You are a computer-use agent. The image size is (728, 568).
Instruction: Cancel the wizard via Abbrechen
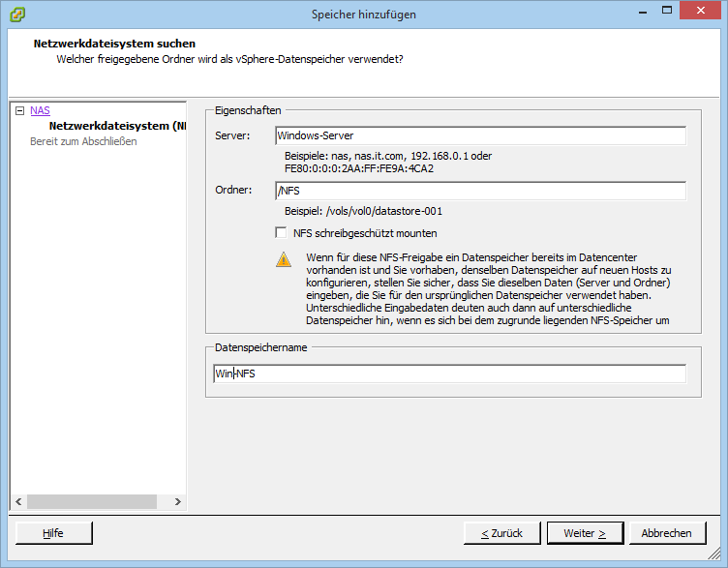pyautogui.click(x=667, y=533)
